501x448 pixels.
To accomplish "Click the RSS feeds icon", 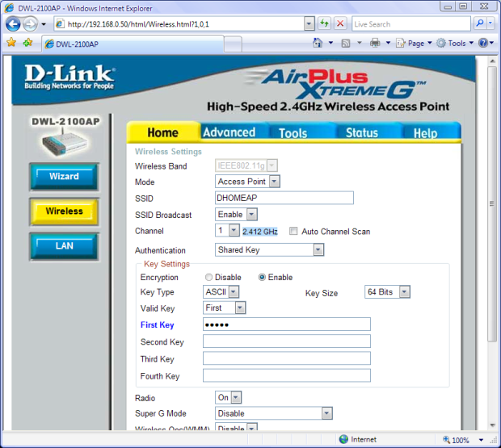I will 346,43.
